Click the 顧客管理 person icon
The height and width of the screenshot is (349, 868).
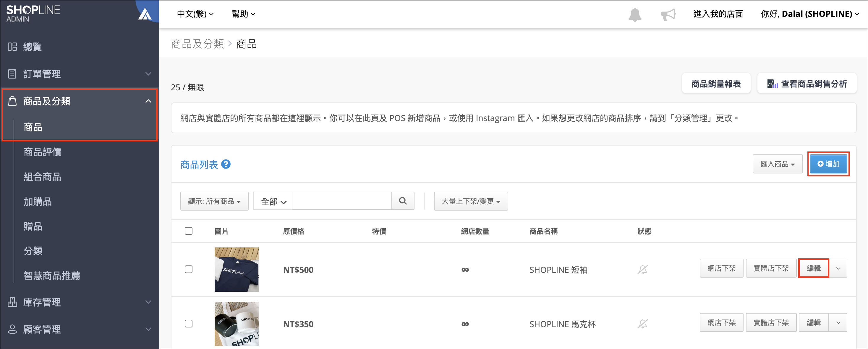(x=12, y=329)
